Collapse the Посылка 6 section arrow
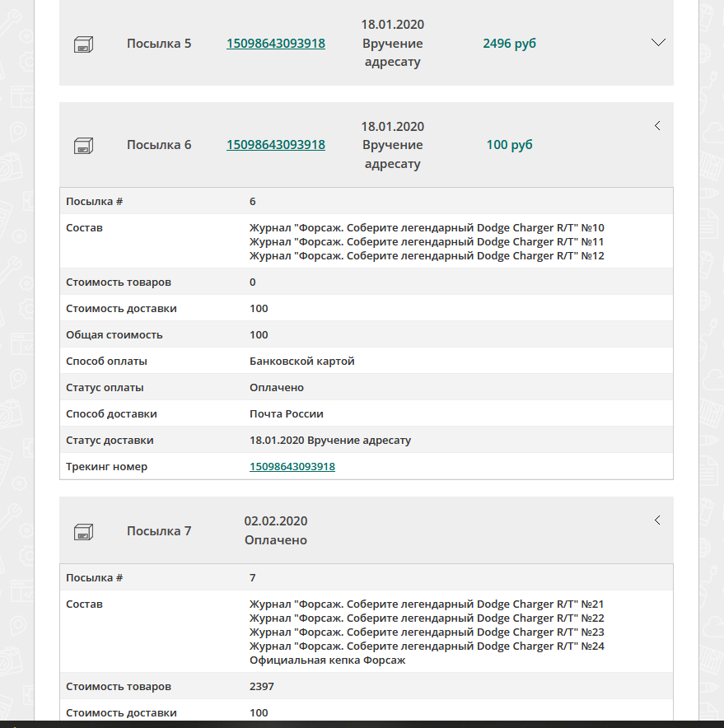The image size is (724, 728). (657, 126)
